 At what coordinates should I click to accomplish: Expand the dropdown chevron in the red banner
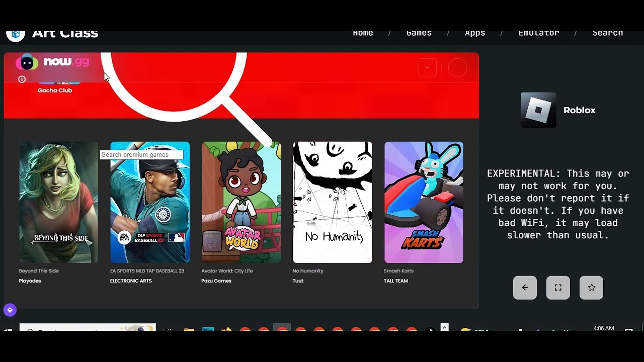pyautogui.click(x=427, y=67)
